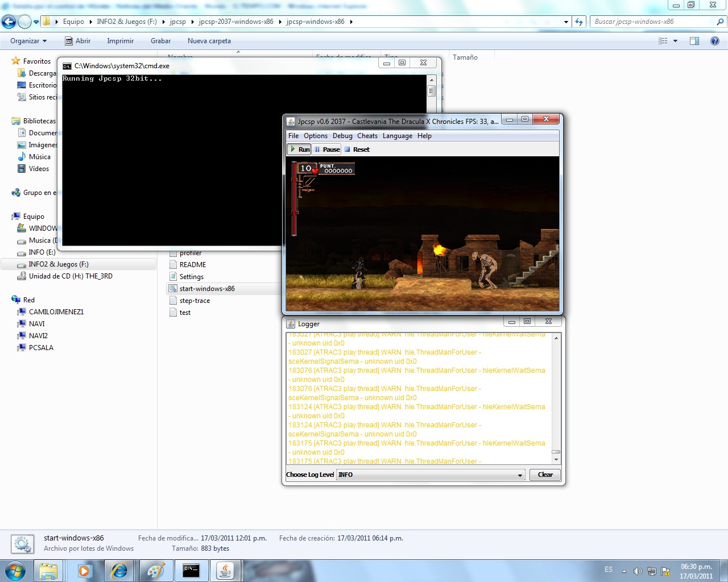
Task: Switch to the Java app on taskbar
Action: [225, 571]
